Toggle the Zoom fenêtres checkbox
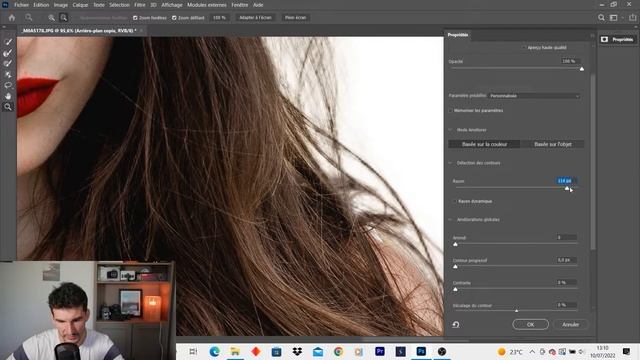Viewport: 640px width, 360px height. coord(135,18)
